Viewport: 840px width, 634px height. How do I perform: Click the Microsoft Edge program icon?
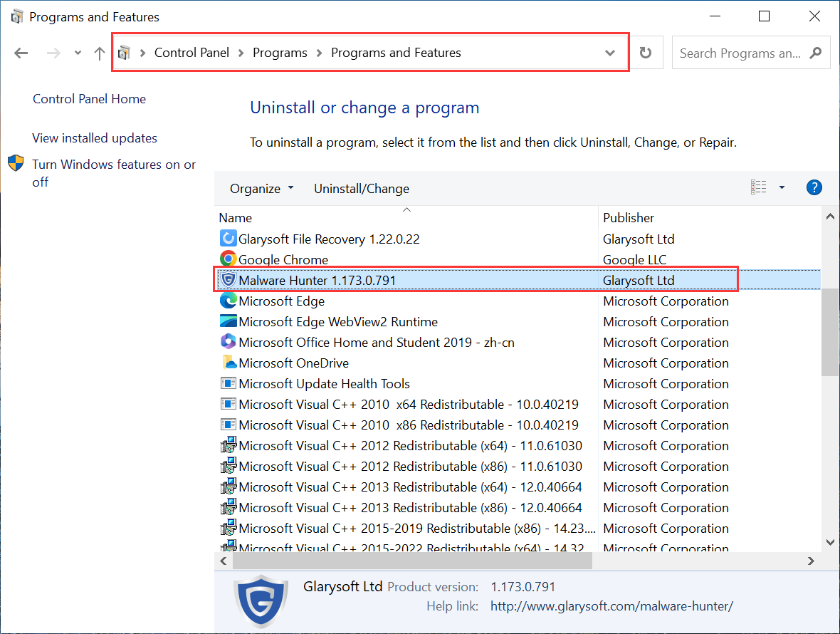tap(228, 301)
